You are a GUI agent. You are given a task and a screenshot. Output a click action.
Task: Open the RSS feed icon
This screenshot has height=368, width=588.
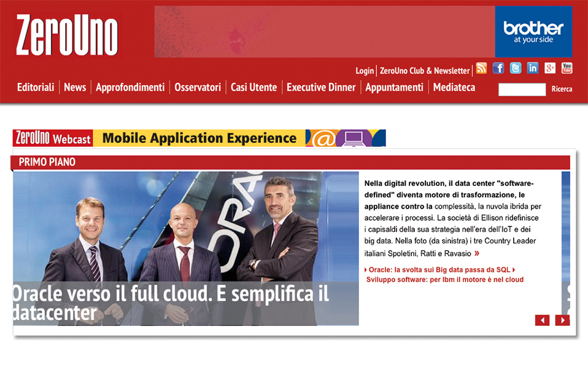481,68
